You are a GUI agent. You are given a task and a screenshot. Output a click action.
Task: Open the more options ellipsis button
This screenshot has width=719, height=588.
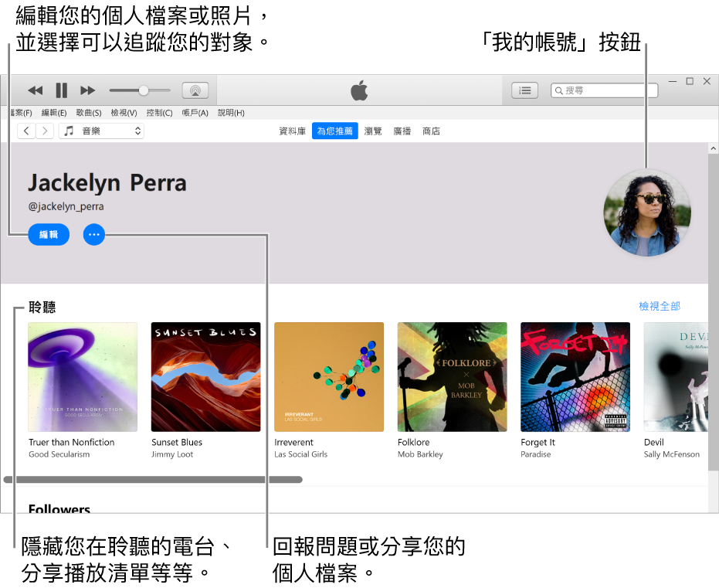tap(94, 235)
